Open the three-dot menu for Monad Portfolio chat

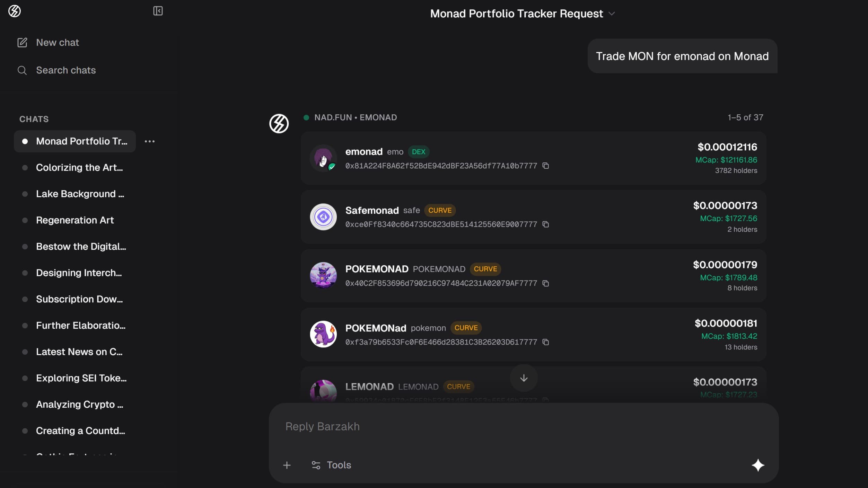150,141
